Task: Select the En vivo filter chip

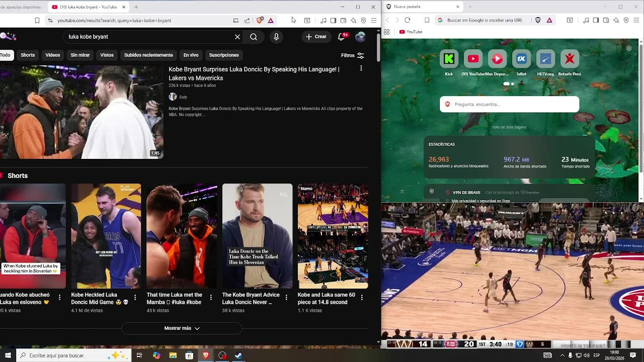Action: click(x=191, y=55)
